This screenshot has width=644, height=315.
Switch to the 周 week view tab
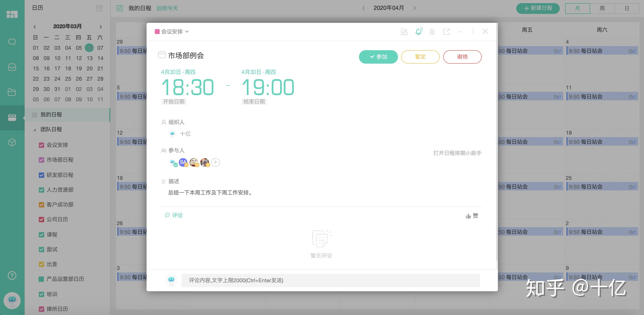click(602, 9)
